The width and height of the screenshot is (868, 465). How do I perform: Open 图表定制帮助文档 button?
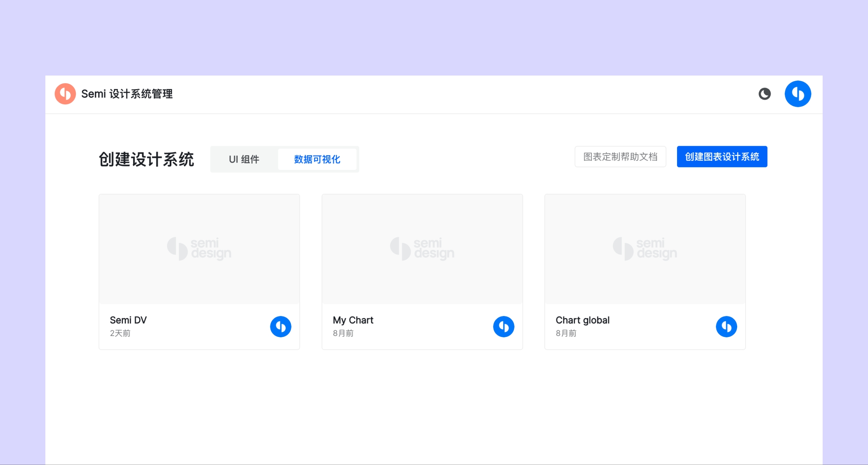tap(620, 157)
